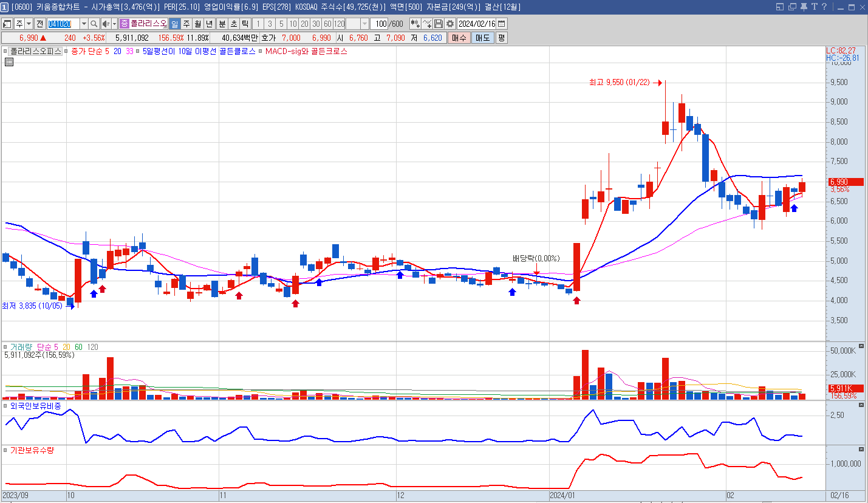This screenshot has width=868, height=503.
Task: Open the calendar date picker icon
Action: 502,24
